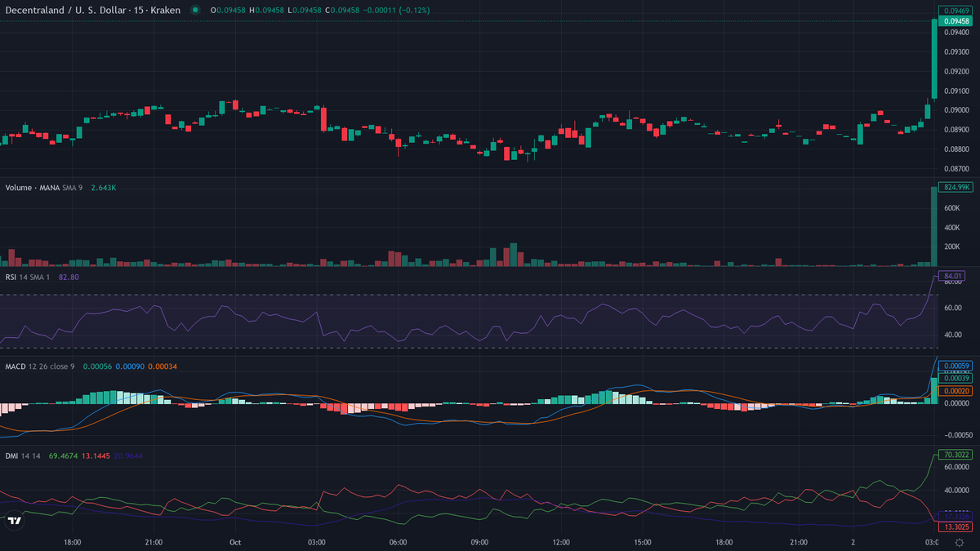Click the 0.09300 price axis label
The width and height of the screenshot is (980, 551).
click(x=957, y=51)
